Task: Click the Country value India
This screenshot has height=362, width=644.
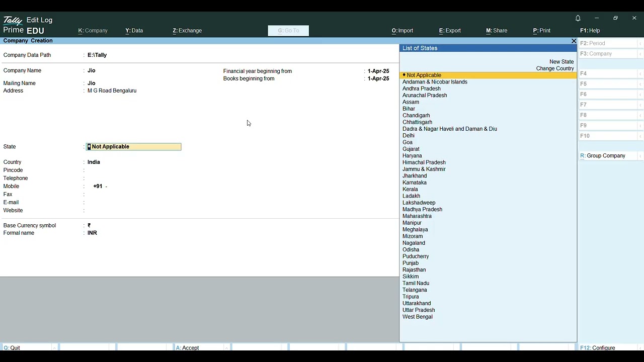Action: pos(94,162)
